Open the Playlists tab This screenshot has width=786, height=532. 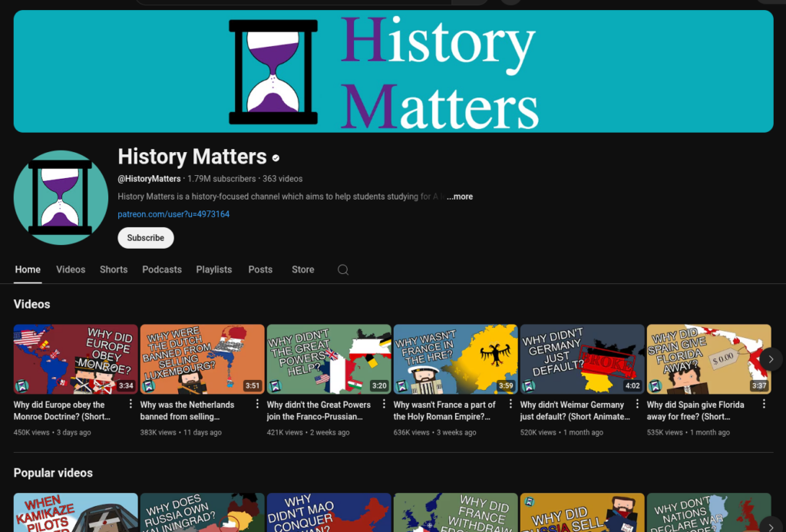point(214,269)
